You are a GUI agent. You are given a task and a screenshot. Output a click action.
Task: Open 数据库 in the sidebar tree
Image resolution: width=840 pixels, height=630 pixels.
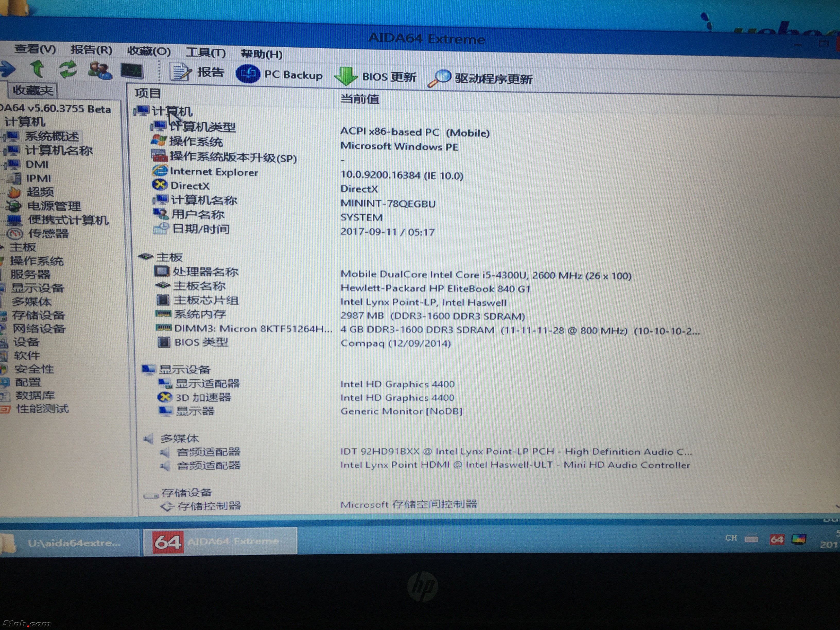(x=35, y=395)
